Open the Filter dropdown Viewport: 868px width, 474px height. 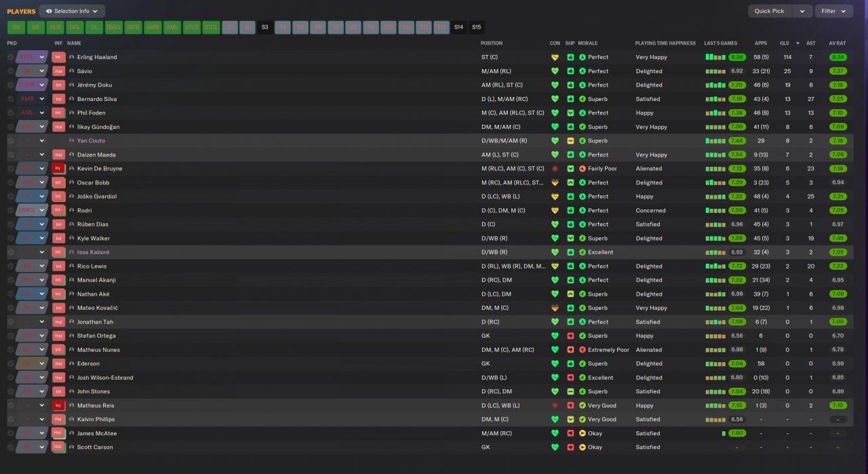[833, 11]
